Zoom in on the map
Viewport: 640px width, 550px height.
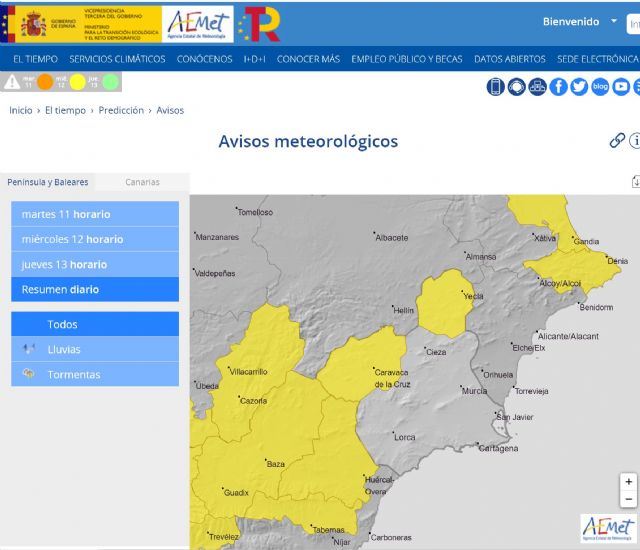tap(628, 482)
